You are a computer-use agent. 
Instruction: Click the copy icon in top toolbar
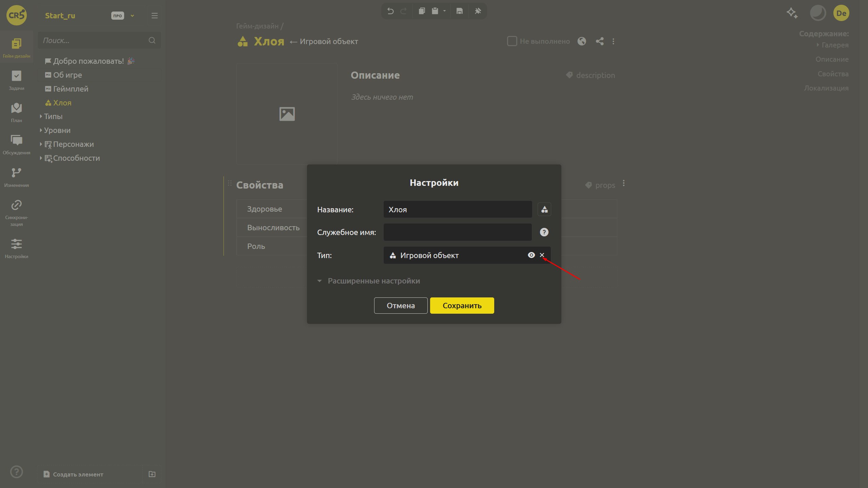(x=422, y=11)
